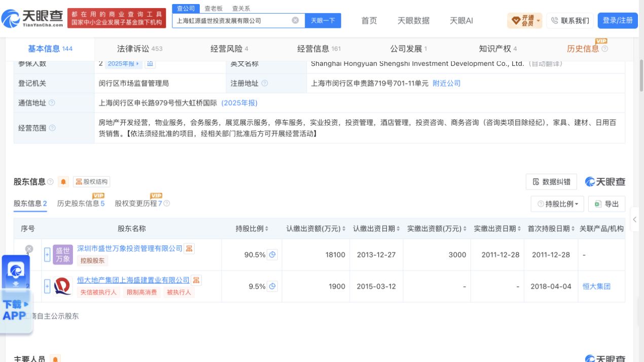Click the 失信被执行人 risk tag
The image size is (644, 362).
click(98, 292)
